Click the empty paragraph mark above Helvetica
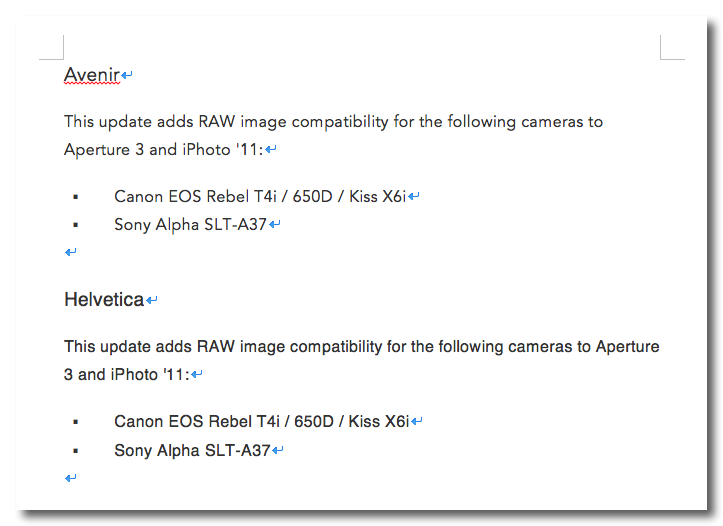Screen dimensions: 723x526 tap(71, 252)
